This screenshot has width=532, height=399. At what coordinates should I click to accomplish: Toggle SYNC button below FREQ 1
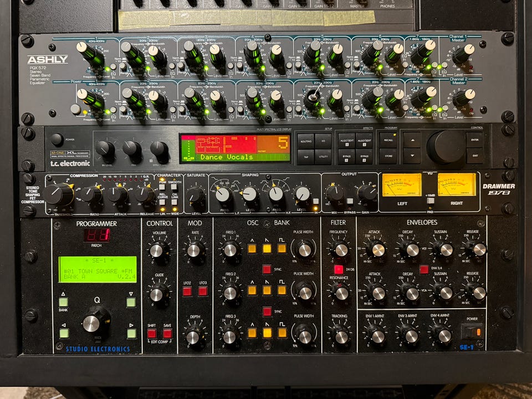tap(267, 269)
